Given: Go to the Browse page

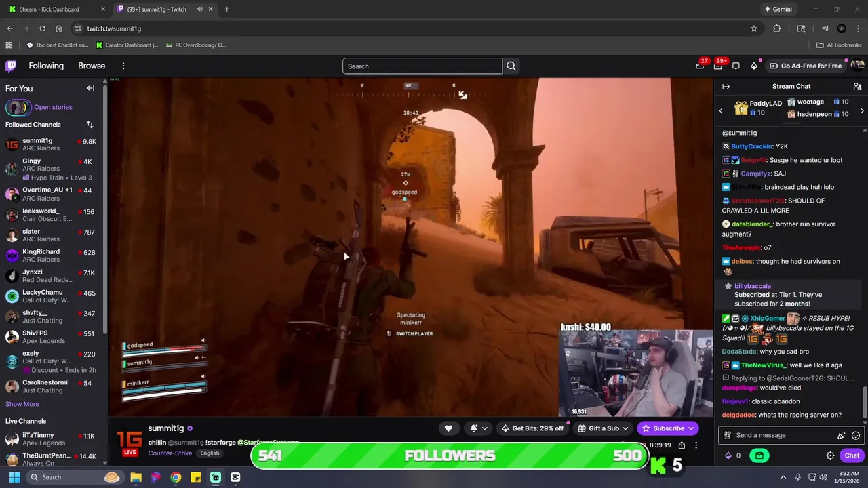Looking at the screenshot, I should (92, 66).
